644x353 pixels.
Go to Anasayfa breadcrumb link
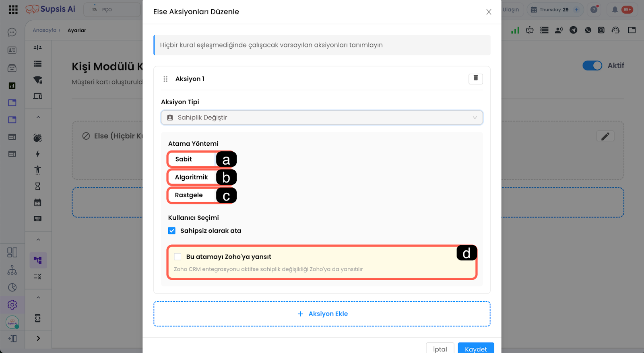(x=45, y=30)
